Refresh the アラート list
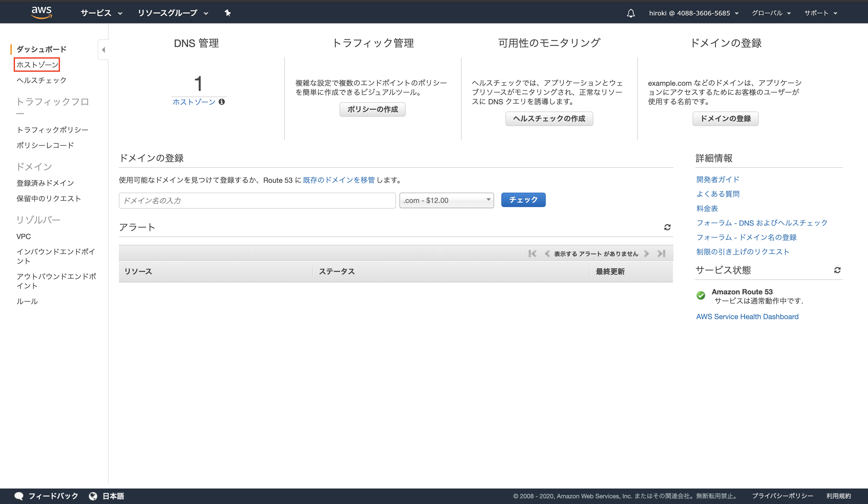Viewport: 868px width, 504px height. [667, 227]
